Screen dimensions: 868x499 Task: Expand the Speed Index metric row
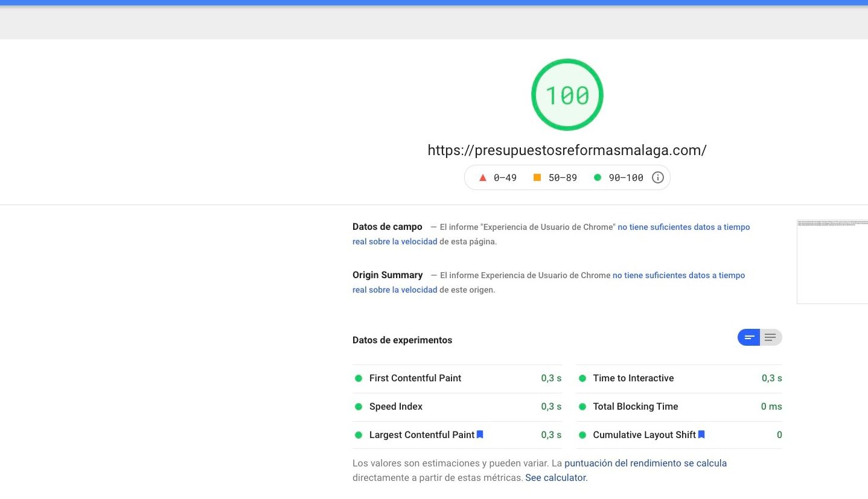tap(457, 407)
